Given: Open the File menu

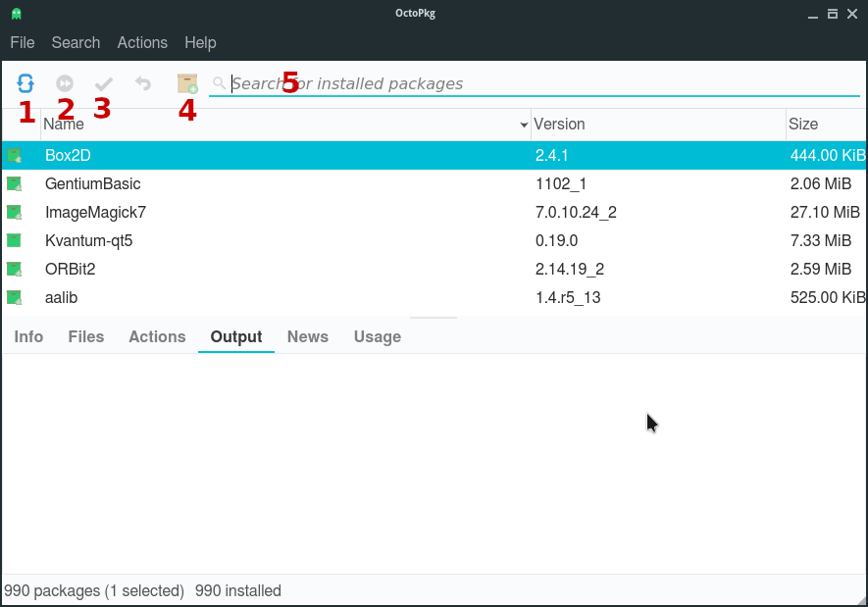Looking at the screenshot, I should (x=23, y=42).
